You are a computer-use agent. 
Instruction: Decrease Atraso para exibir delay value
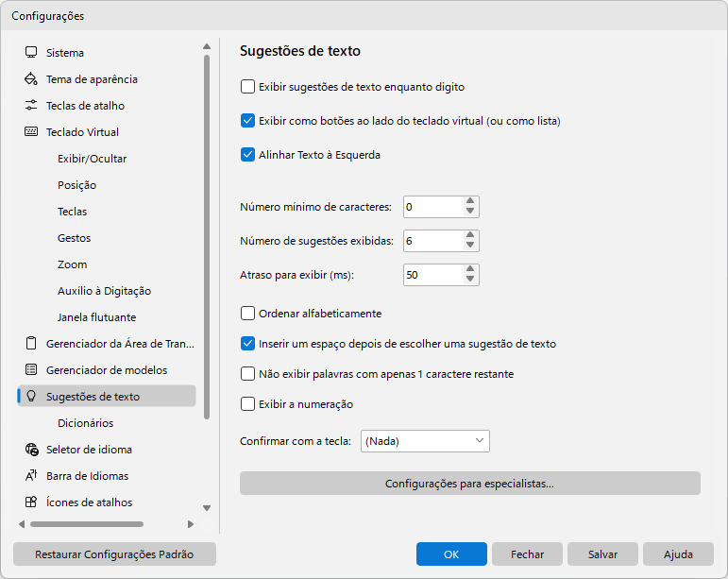(x=470, y=279)
